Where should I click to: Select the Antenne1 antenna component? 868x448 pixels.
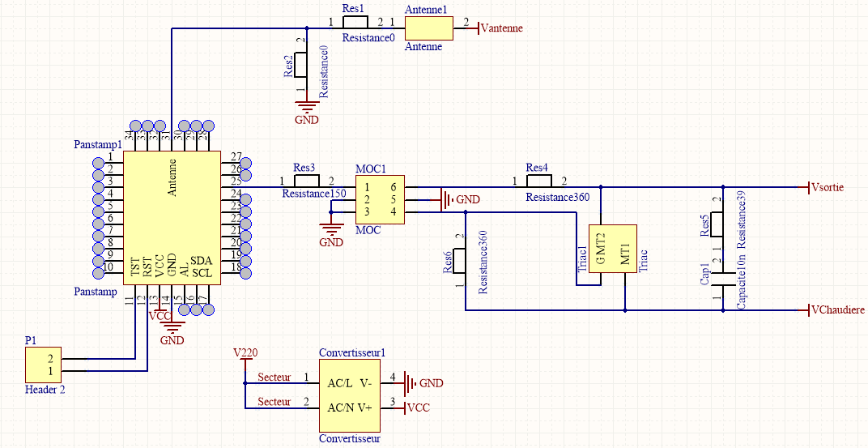point(427,28)
